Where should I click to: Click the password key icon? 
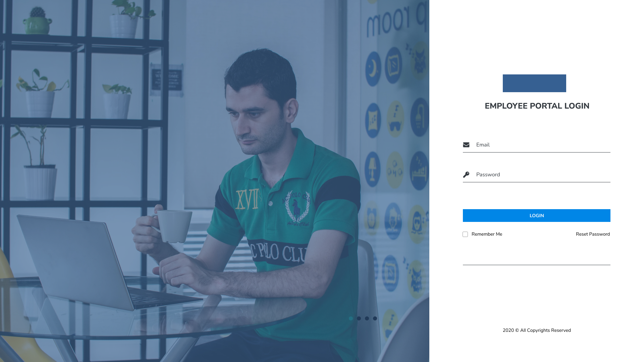[466, 174]
